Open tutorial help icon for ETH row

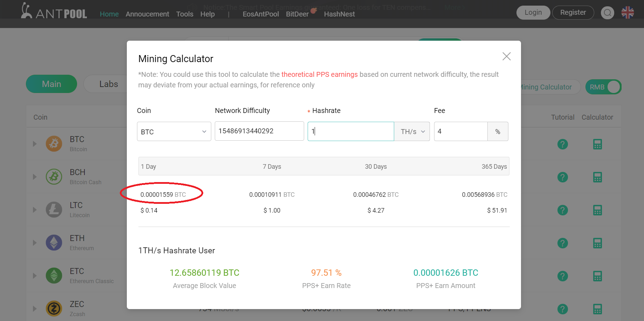(562, 243)
